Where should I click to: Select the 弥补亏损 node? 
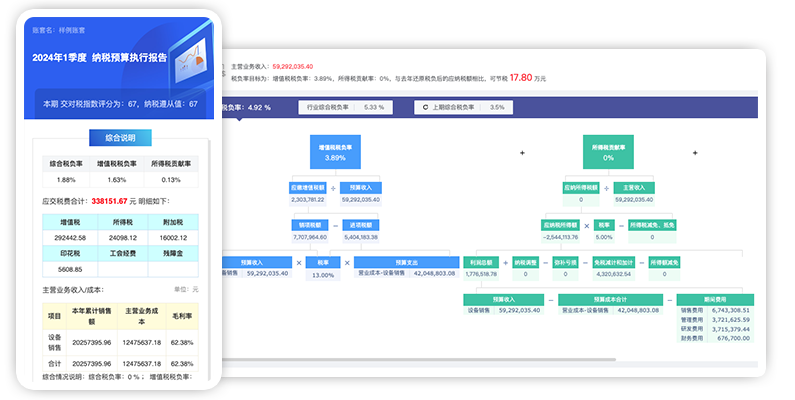tap(565, 263)
